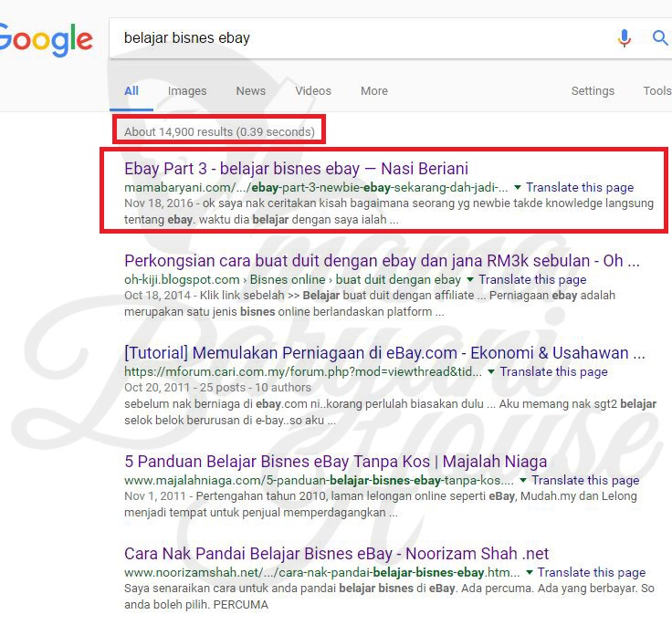Image resolution: width=672 pixels, height=625 pixels.
Task: Open '[Tutorial] Memulakan Perniagaan di eBay.com' result
Action: pyautogui.click(x=384, y=353)
